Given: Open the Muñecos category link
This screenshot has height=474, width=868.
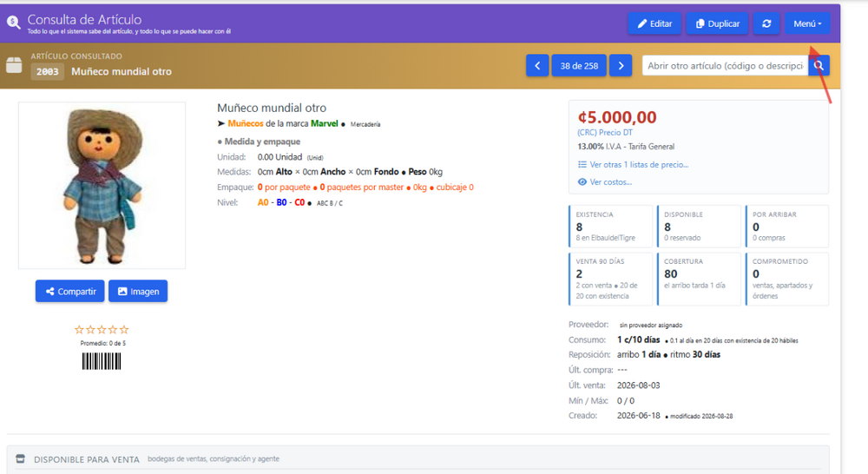Looking at the screenshot, I should click(246, 123).
